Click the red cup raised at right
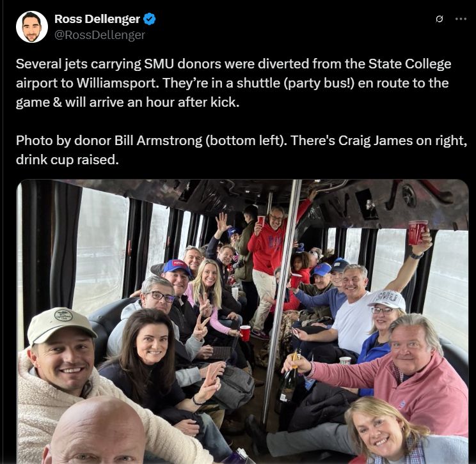Image resolution: width=476 pixels, height=464 pixels. (417, 232)
